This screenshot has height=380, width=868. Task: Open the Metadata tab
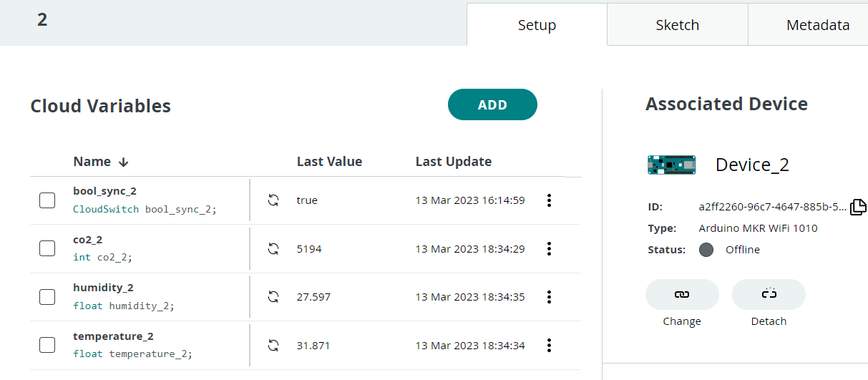(817, 25)
